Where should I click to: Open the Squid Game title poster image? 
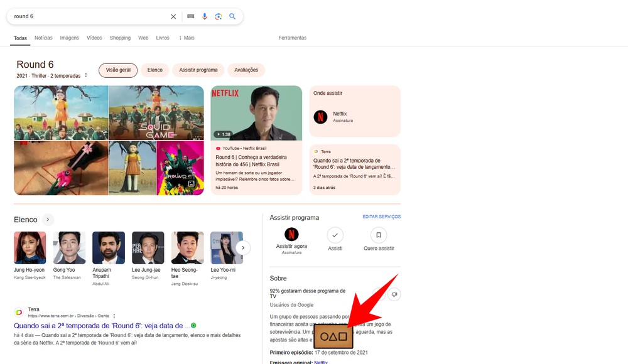tap(156, 112)
